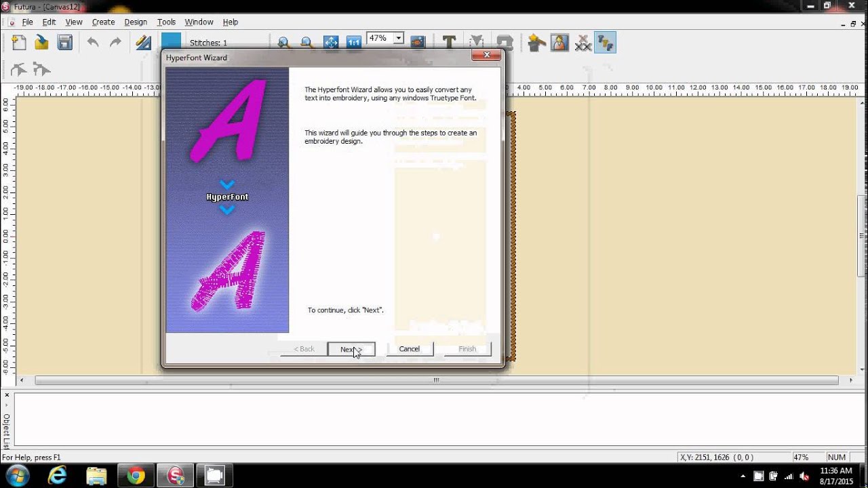Click the cross stitch icon
The image size is (868, 488).
pyautogui.click(x=583, y=43)
